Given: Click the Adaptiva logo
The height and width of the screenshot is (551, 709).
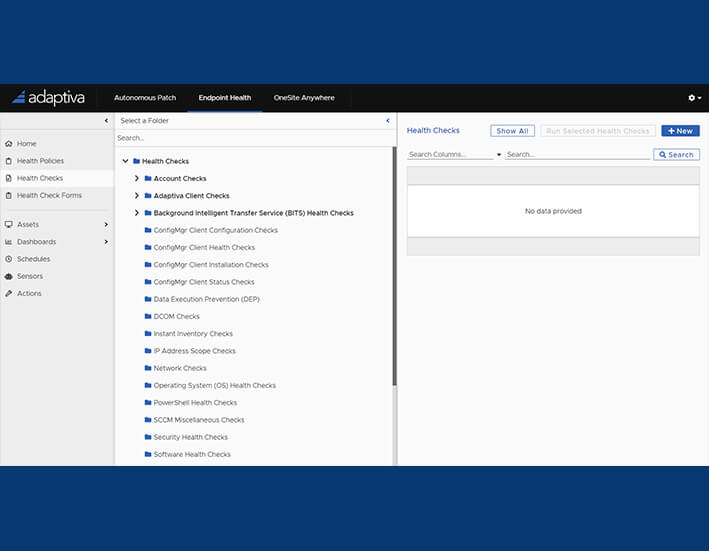Looking at the screenshot, I should 48,98.
